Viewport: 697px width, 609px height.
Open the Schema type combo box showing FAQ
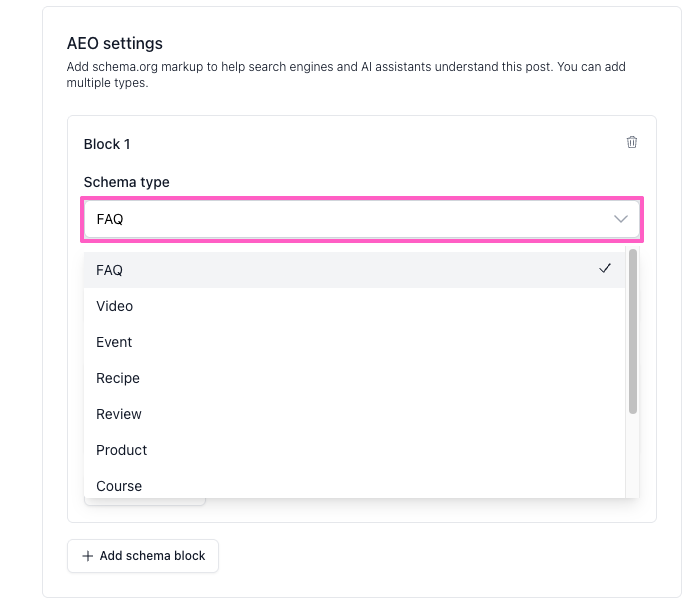click(x=362, y=219)
